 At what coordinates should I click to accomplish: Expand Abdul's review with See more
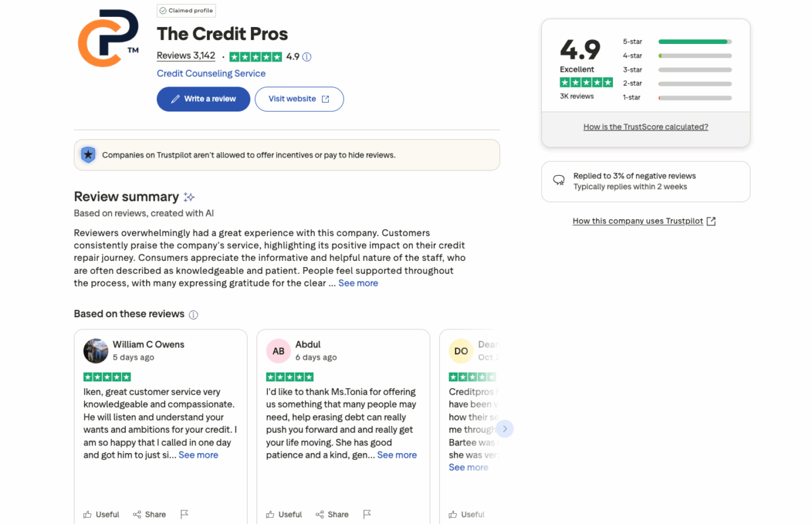(x=397, y=454)
